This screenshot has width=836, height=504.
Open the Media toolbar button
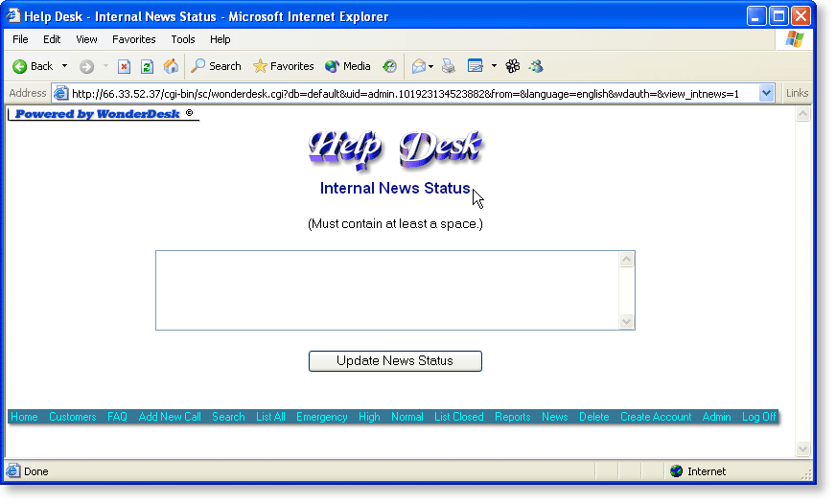click(x=348, y=66)
